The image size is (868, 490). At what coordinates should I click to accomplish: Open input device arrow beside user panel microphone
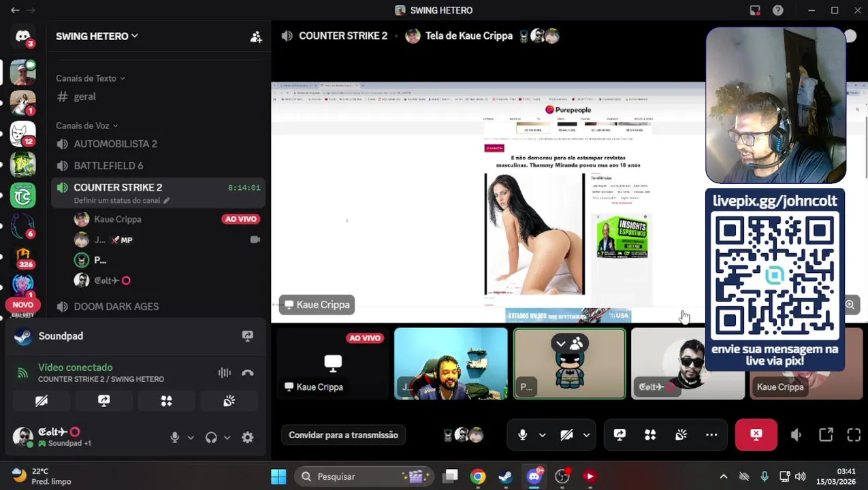pos(191,438)
